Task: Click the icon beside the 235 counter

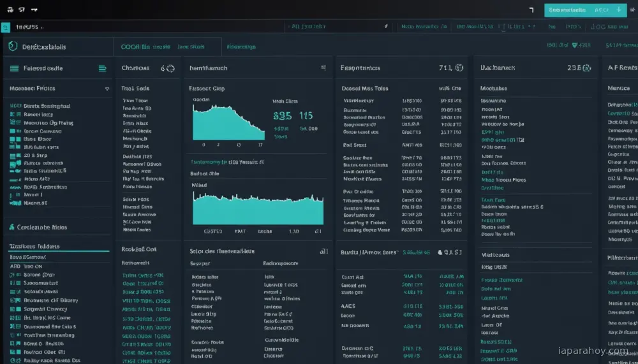Action: coord(587,68)
